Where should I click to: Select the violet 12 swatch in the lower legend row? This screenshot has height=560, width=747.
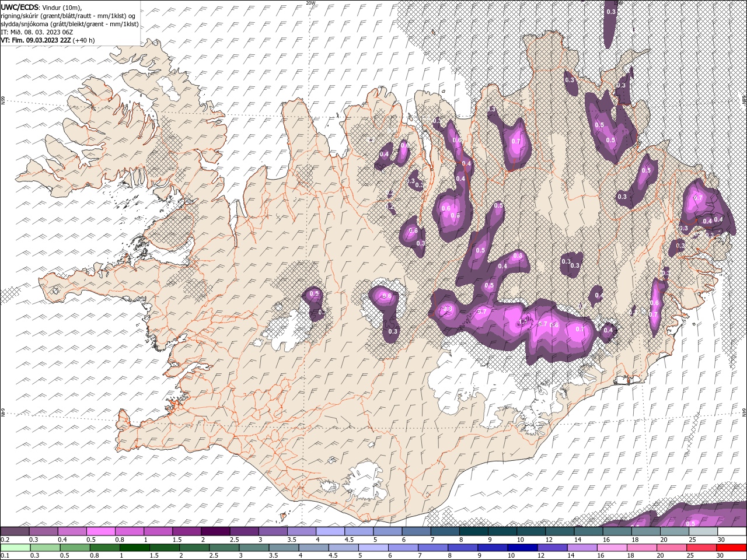pyautogui.click(x=551, y=548)
